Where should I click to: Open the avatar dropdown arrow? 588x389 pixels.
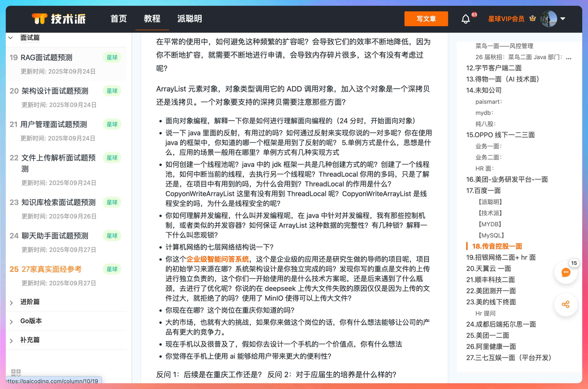tap(563, 19)
